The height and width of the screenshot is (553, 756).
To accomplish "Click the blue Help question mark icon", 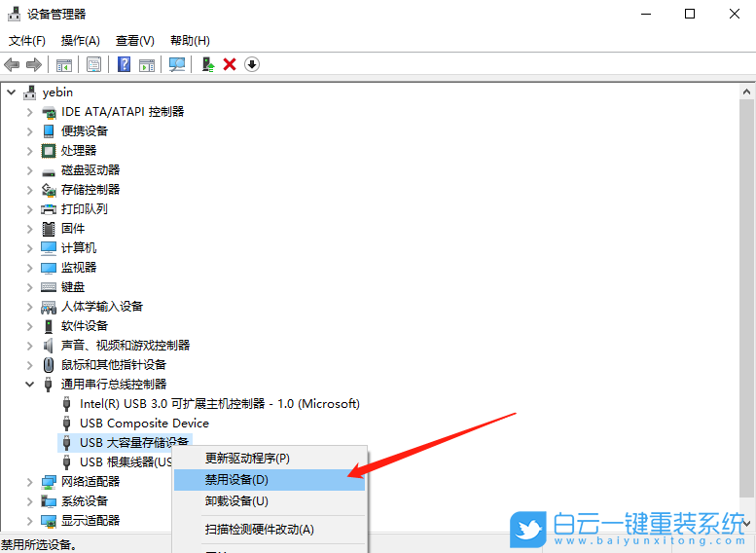I will point(124,64).
